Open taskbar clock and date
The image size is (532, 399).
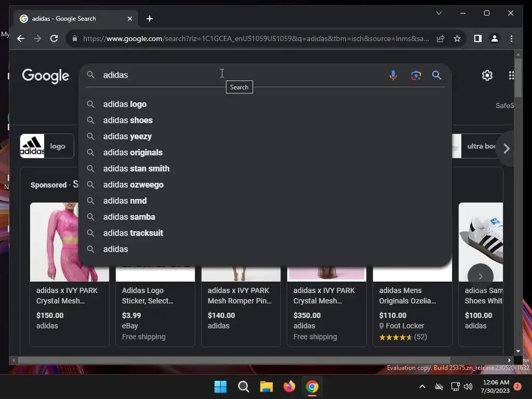[495, 387]
